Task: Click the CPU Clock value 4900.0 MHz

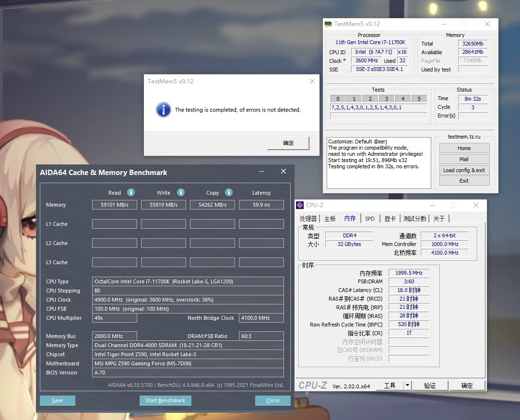Action: coord(188,300)
